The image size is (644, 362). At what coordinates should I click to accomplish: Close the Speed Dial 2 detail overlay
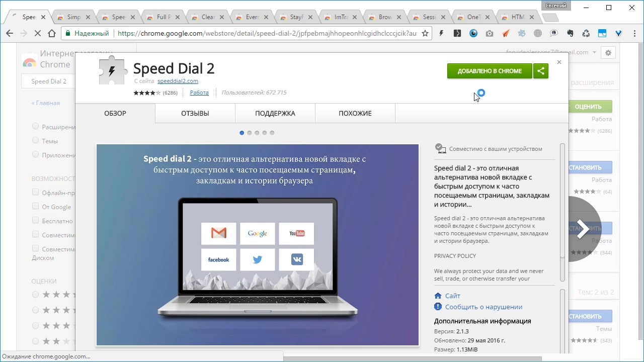click(x=559, y=62)
